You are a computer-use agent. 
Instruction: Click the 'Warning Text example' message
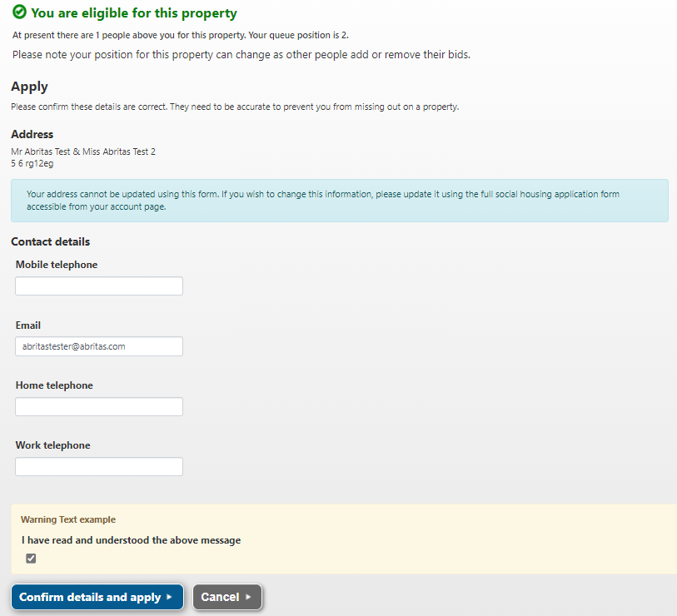pos(68,519)
